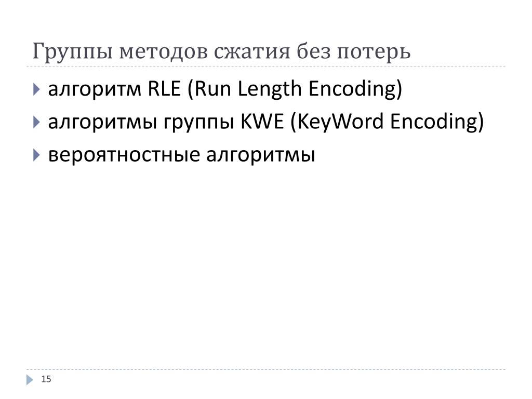Click the word Группы in the title
Viewport: 532px width, 399px height.
(72, 52)
